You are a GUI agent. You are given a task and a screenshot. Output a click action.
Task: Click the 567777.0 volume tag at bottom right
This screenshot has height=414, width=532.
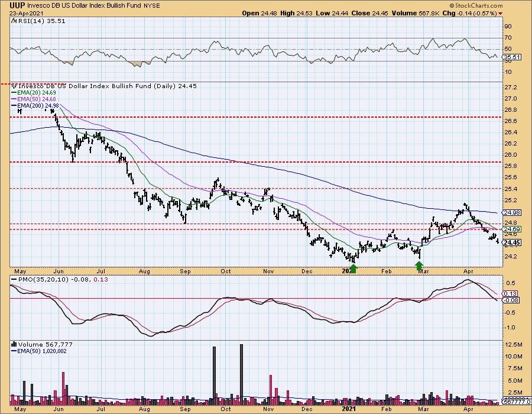tap(517, 402)
